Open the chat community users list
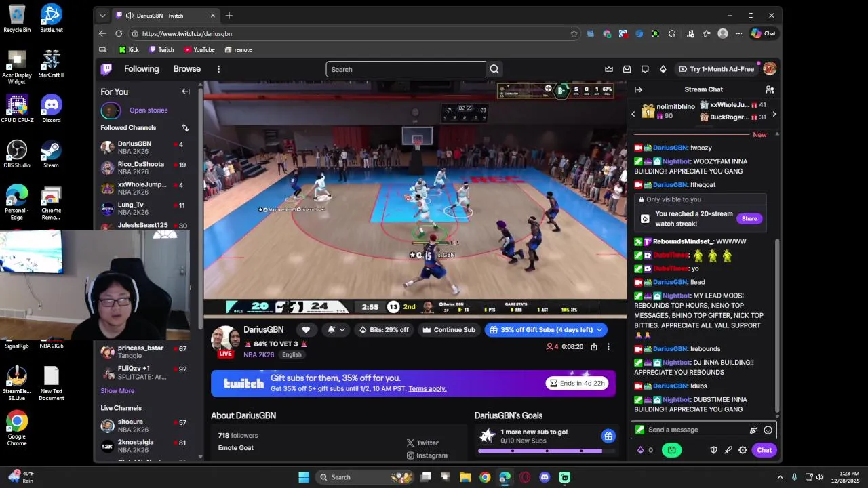868x488 pixels. click(x=770, y=89)
